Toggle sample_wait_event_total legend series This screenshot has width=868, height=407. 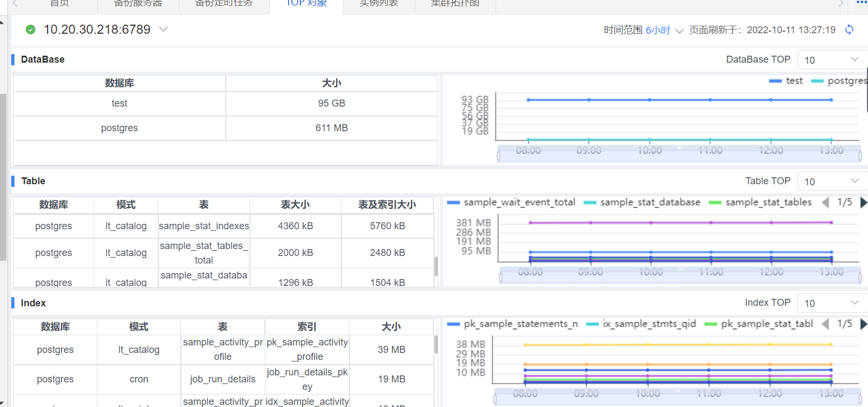(x=511, y=202)
